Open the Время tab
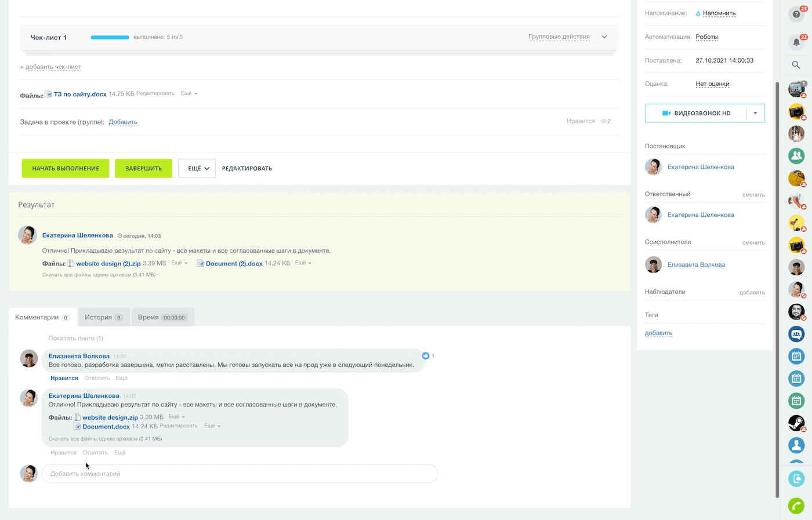The height and width of the screenshot is (520, 812). tap(162, 317)
